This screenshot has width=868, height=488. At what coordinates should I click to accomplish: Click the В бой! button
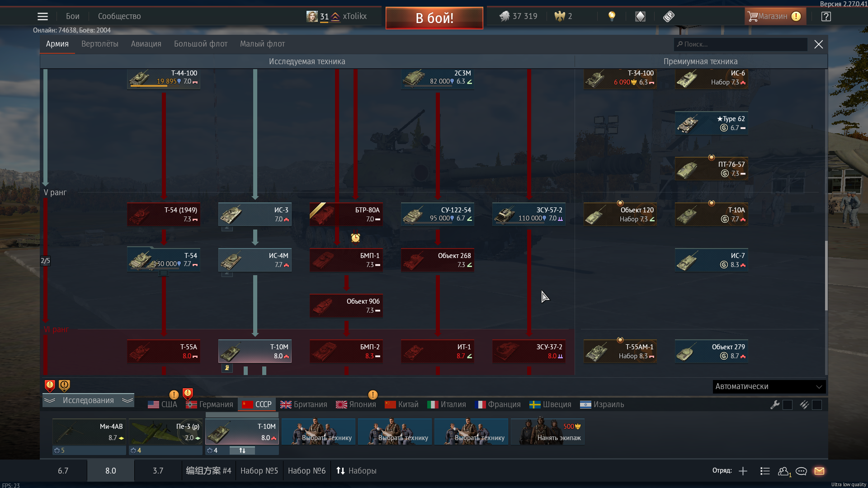(434, 18)
